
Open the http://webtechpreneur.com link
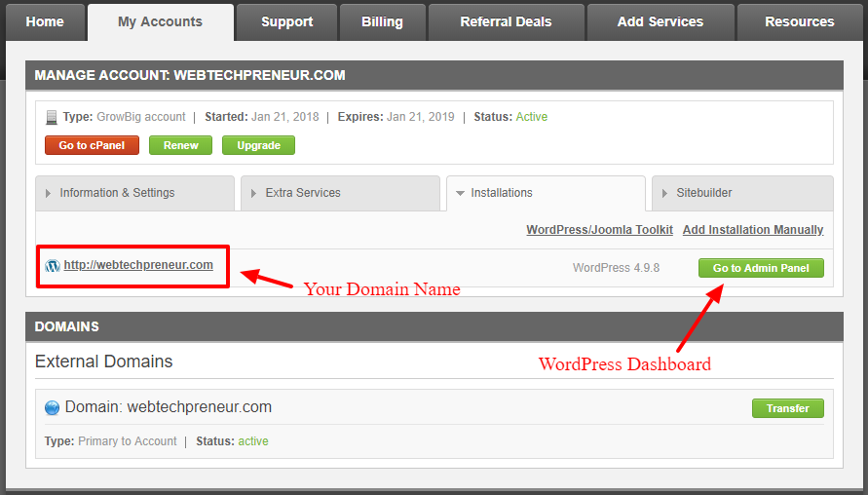coord(138,265)
